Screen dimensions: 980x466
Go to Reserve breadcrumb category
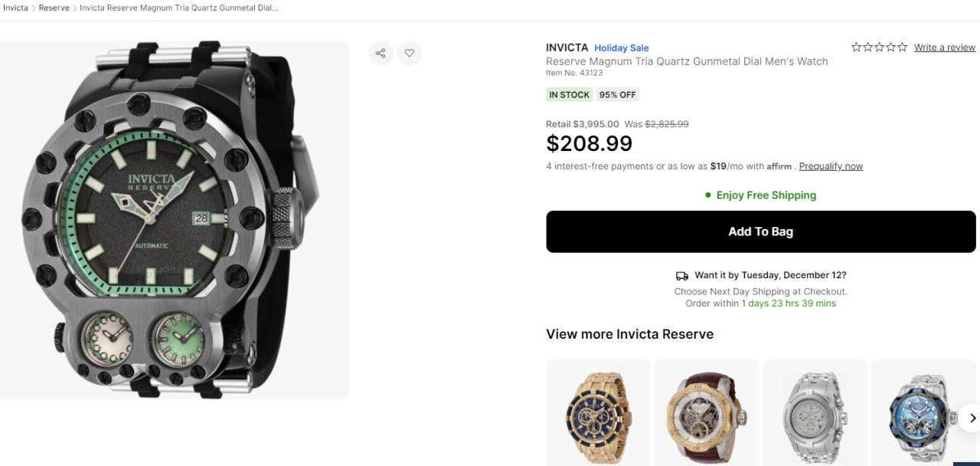click(x=54, y=8)
